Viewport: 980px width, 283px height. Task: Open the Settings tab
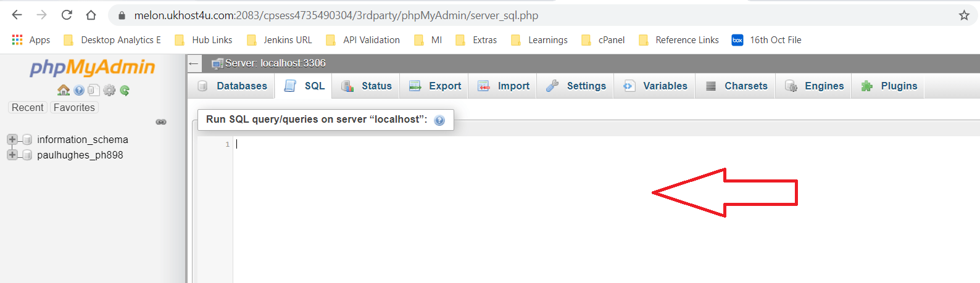576,86
